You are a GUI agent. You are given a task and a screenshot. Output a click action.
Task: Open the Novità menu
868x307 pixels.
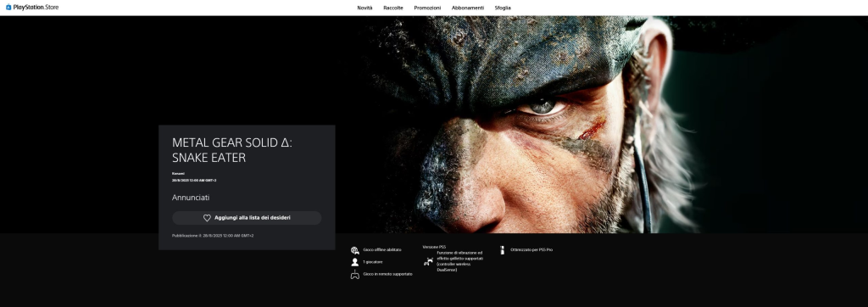364,8
